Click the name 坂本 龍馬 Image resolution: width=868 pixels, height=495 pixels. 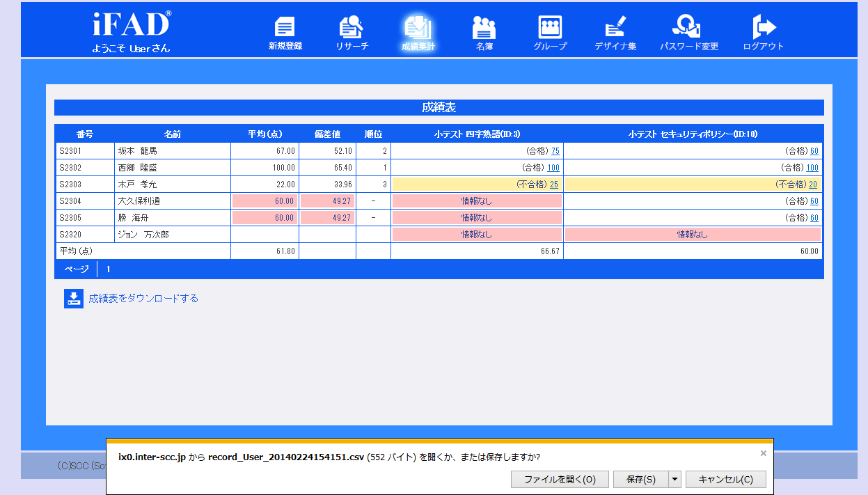[138, 151]
